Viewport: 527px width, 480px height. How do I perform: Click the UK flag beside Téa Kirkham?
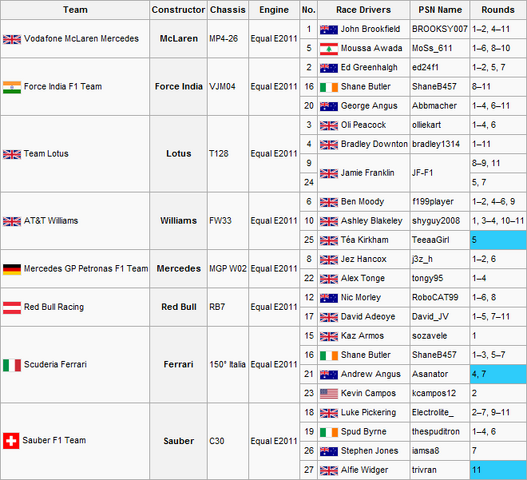[x=329, y=241]
